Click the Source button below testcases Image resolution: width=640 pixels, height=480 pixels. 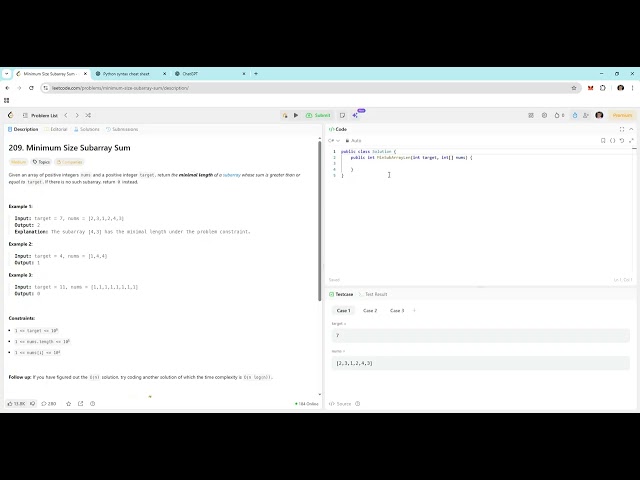[340, 404]
